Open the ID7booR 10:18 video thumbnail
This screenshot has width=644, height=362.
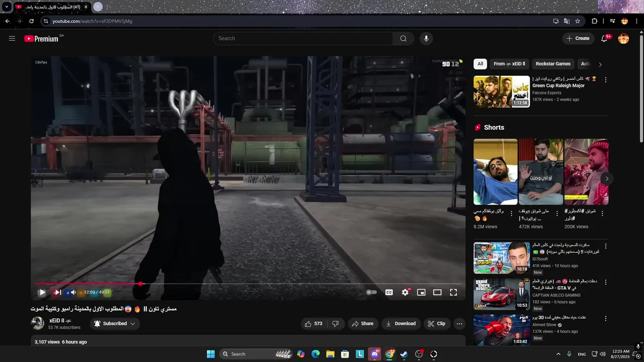[x=502, y=258]
